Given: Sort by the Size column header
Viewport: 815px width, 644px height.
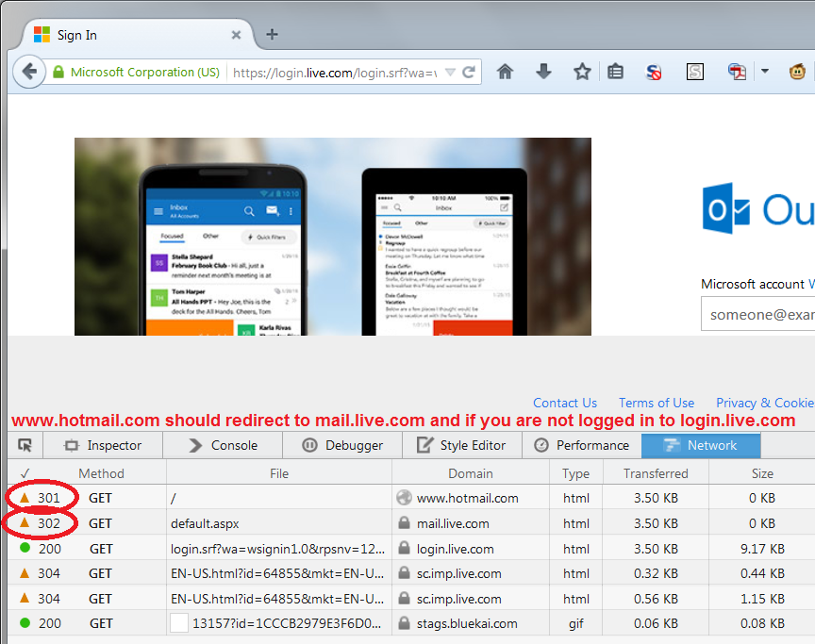Looking at the screenshot, I should (x=762, y=473).
